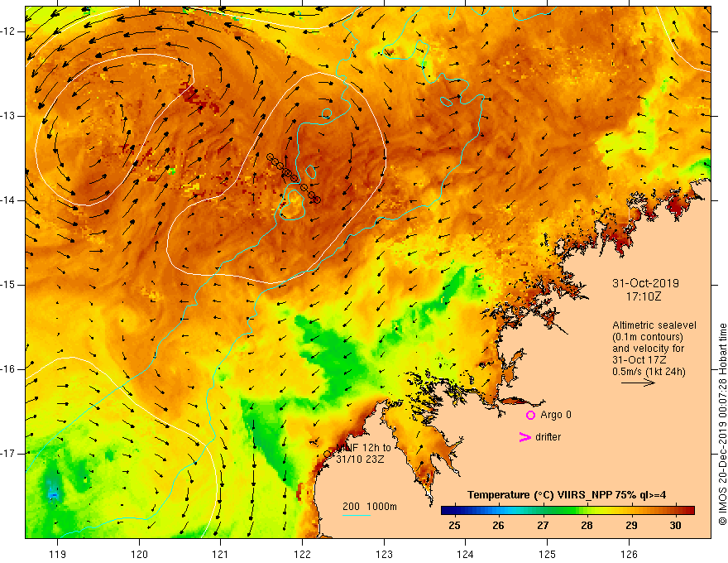Click the colorbar value 25
Image resolution: width=728 pixels, height=563 pixels.
click(454, 526)
